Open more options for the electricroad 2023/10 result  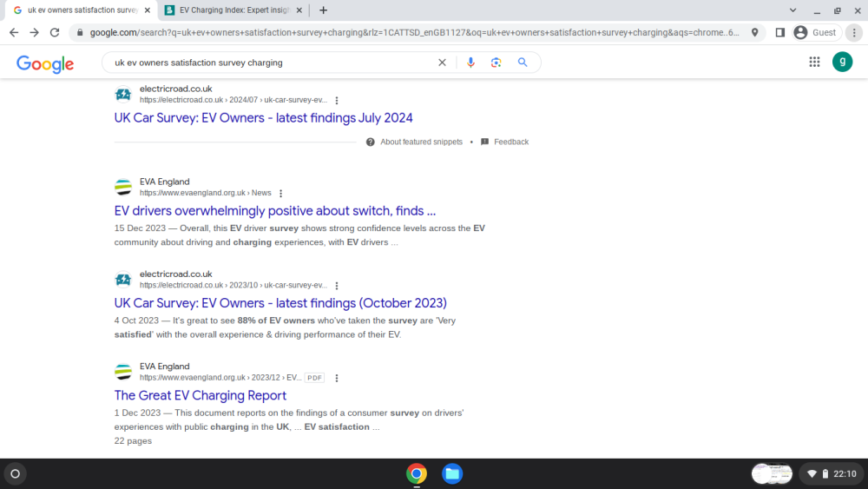pyautogui.click(x=337, y=286)
